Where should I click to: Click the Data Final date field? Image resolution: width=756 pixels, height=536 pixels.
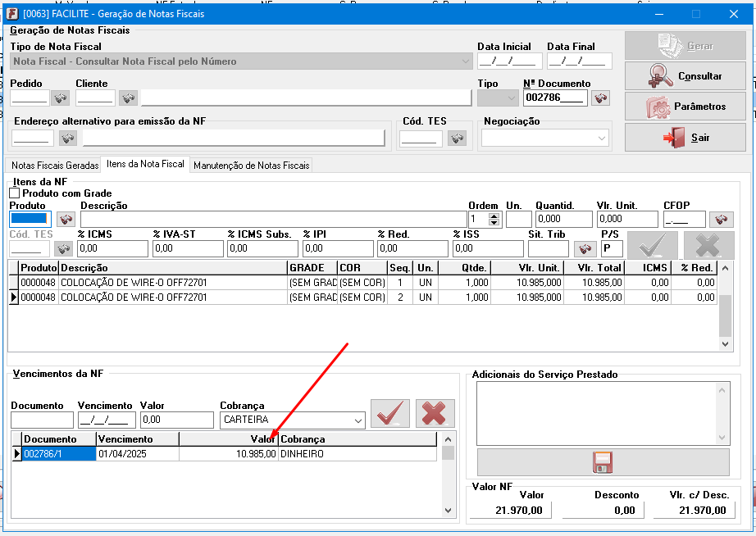[579, 61]
